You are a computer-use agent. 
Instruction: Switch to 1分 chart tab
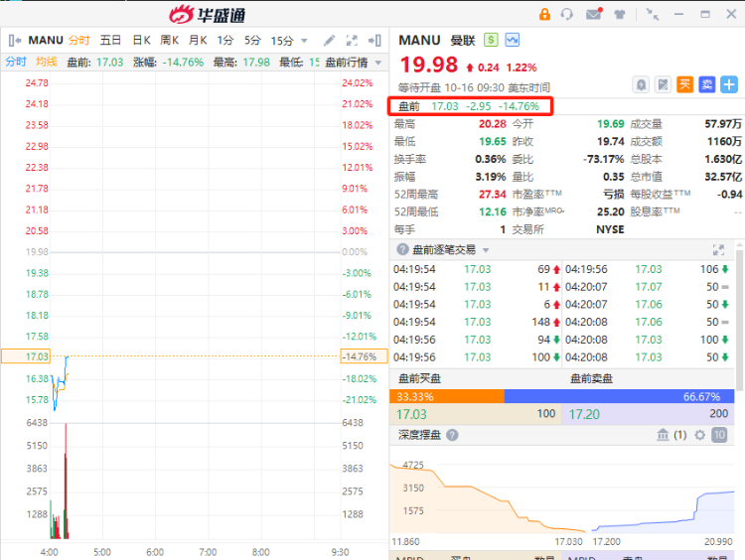(225, 41)
